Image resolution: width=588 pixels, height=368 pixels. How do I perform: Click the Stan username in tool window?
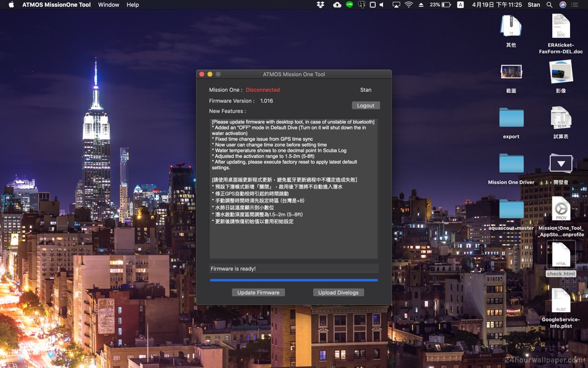[x=366, y=90]
